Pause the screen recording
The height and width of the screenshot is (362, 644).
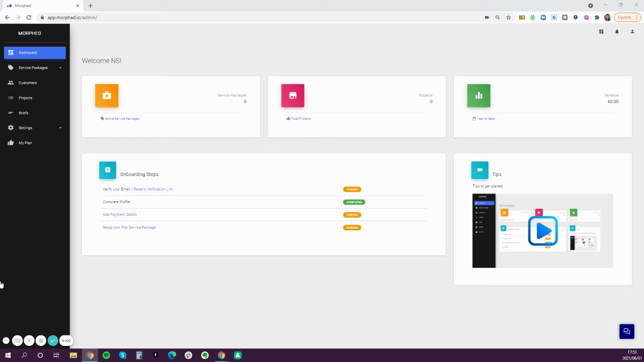(x=41, y=340)
